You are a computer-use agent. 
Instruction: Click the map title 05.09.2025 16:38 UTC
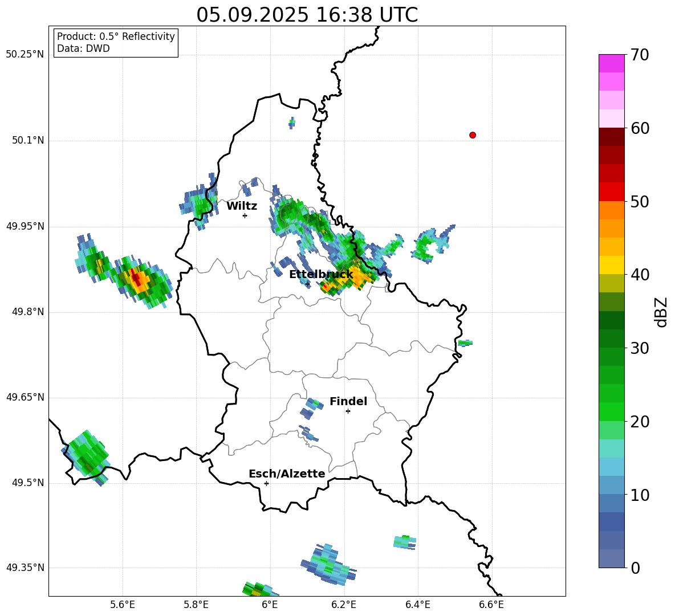(x=307, y=15)
